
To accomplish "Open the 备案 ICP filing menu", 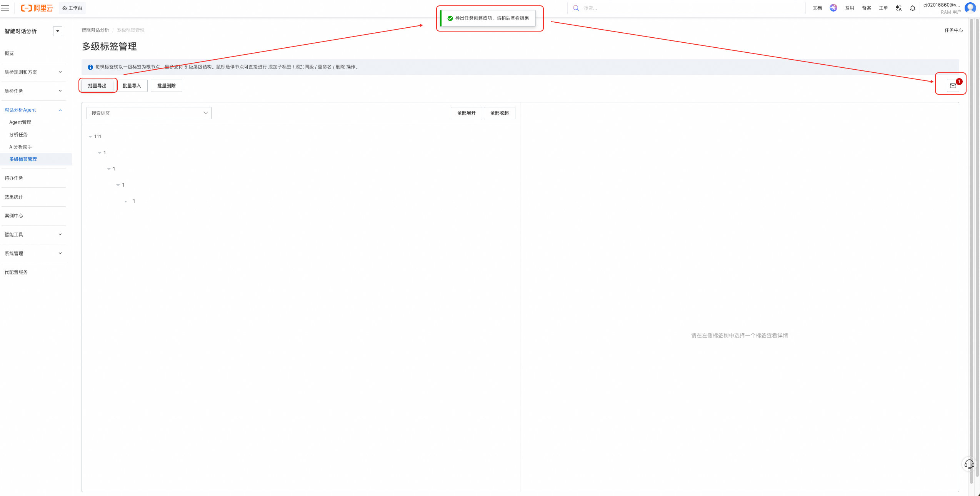I will [866, 8].
